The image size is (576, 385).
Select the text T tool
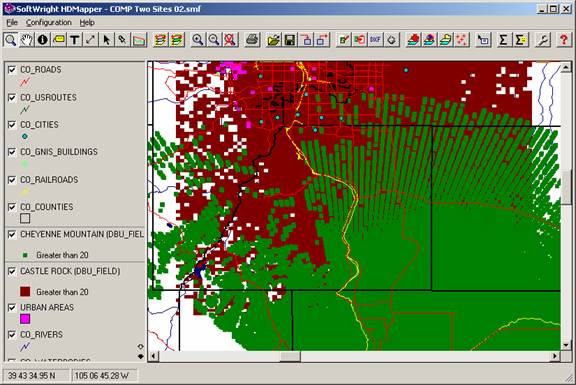(x=75, y=39)
